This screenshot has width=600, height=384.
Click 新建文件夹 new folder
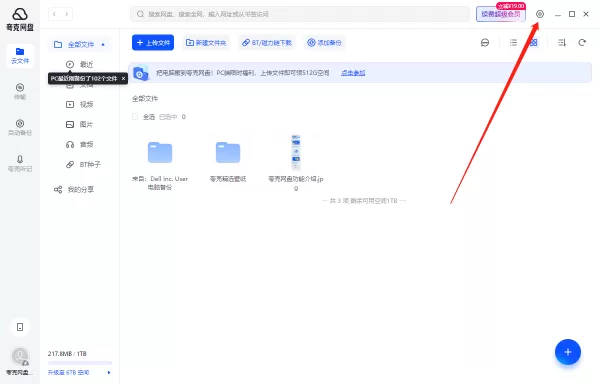coord(206,42)
